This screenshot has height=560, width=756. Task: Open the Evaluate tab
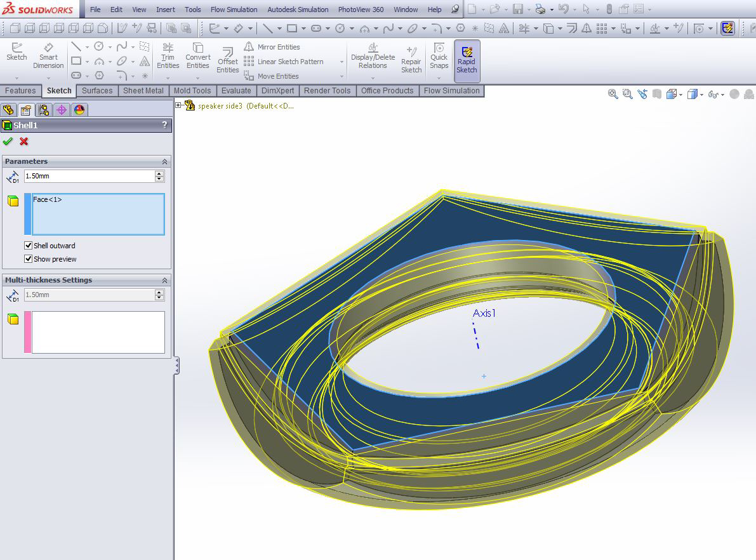[236, 91]
